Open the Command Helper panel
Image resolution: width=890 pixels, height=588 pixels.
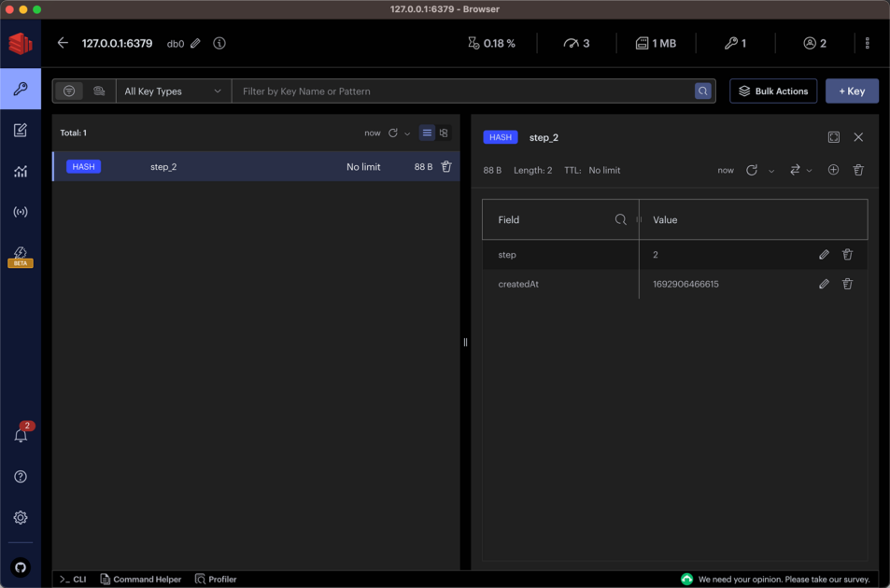[x=141, y=579]
